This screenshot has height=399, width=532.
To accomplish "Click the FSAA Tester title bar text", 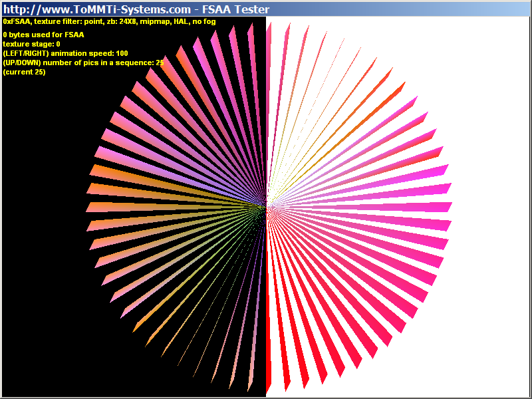I will pos(136,9).
